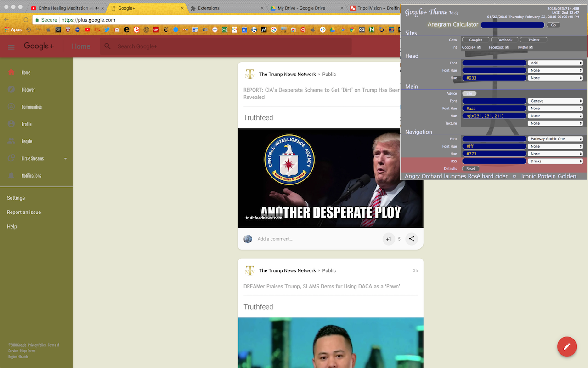Open the green N bookmark icon

click(372, 29)
